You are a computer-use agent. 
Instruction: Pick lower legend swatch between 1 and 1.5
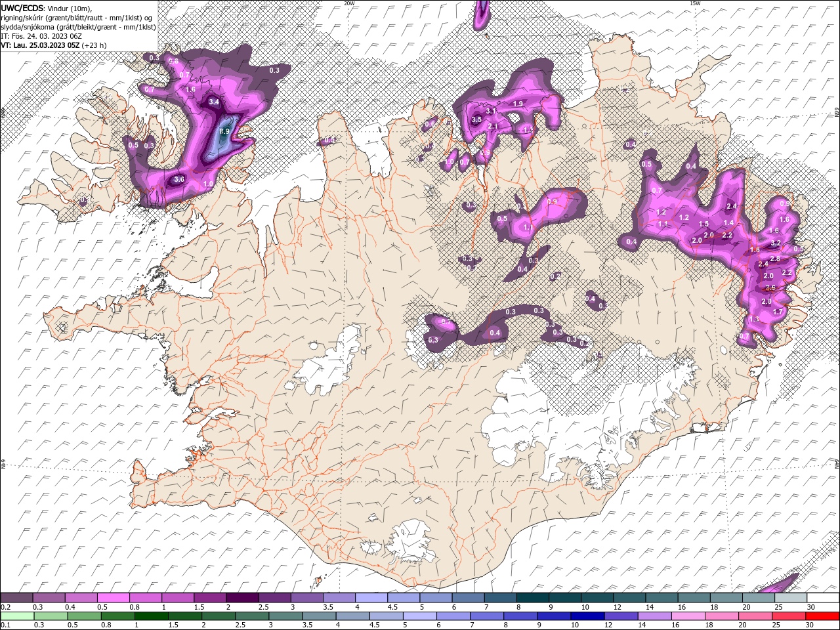[151, 616]
